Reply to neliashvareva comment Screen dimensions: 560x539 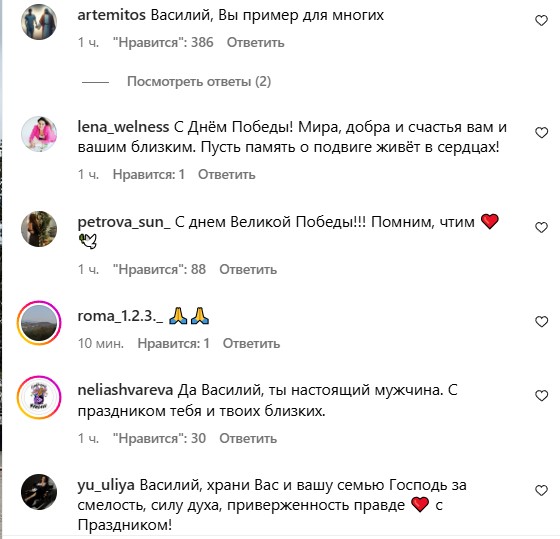248,438
